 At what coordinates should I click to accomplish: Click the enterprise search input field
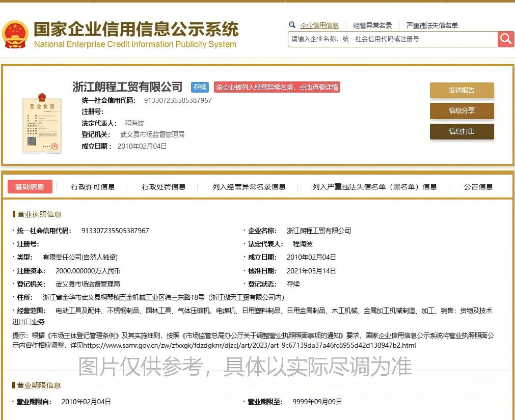pyautogui.click(x=392, y=39)
